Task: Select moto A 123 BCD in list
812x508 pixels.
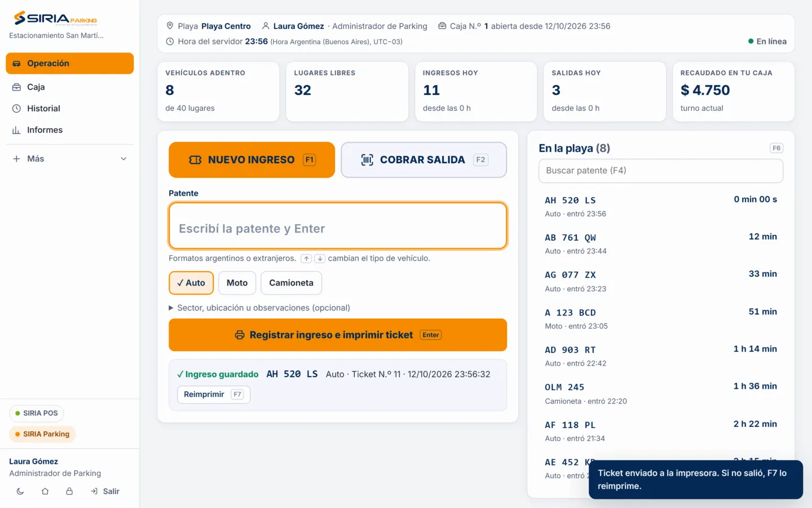Action: point(660,319)
